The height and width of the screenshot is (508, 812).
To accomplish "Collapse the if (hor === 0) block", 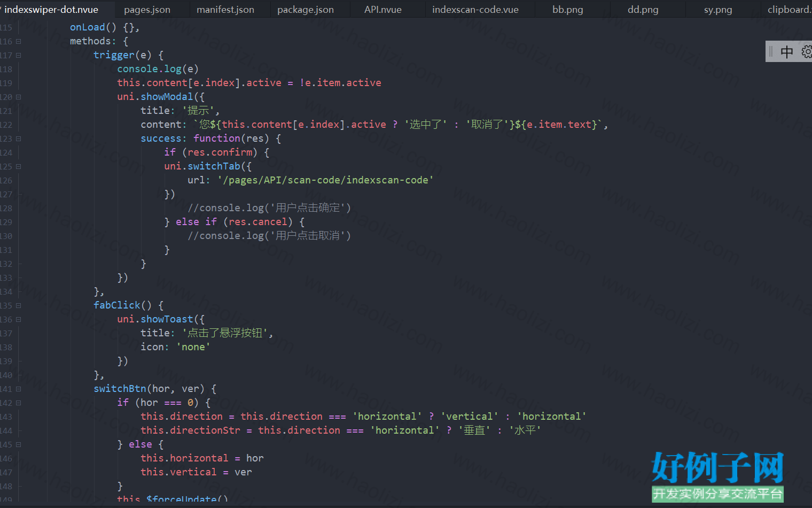I will 19,403.
